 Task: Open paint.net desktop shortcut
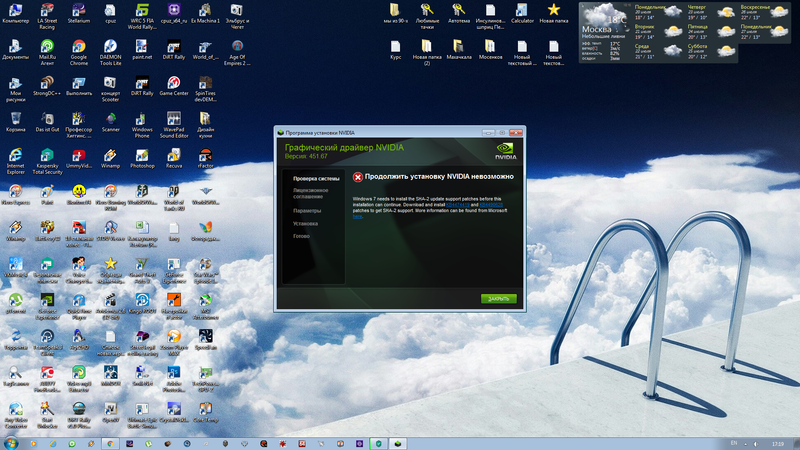tap(142, 50)
